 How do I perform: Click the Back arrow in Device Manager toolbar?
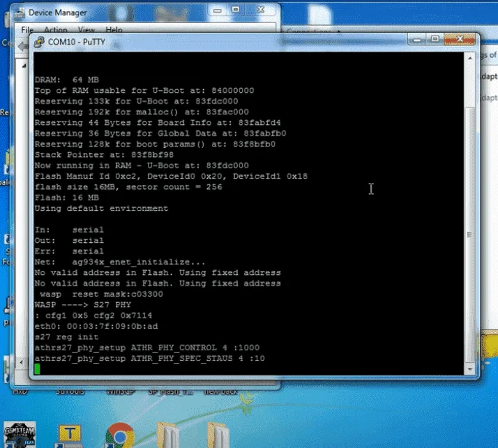click(x=22, y=47)
